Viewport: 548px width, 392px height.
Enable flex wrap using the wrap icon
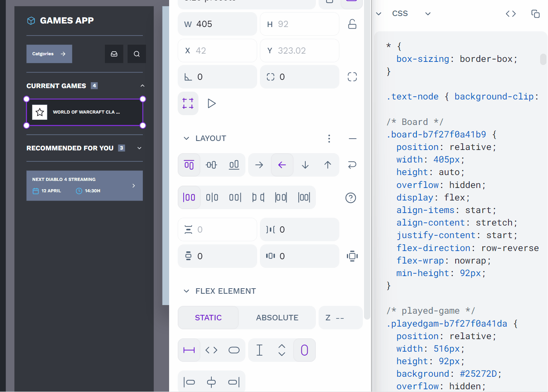[x=352, y=165]
